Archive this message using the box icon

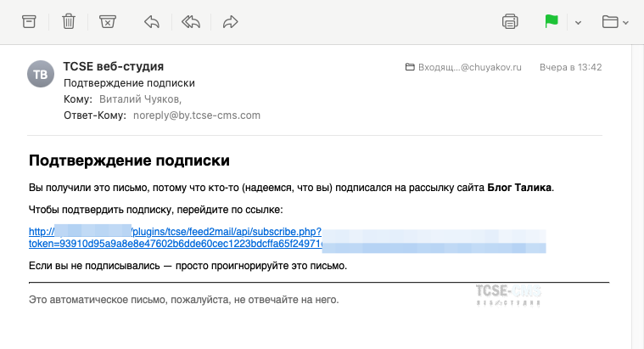(x=29, y=21)
